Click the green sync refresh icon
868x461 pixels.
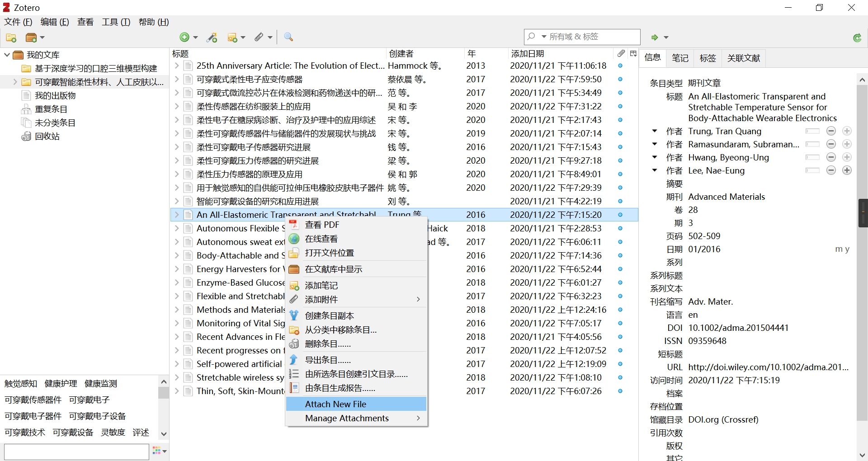(857, 38)
